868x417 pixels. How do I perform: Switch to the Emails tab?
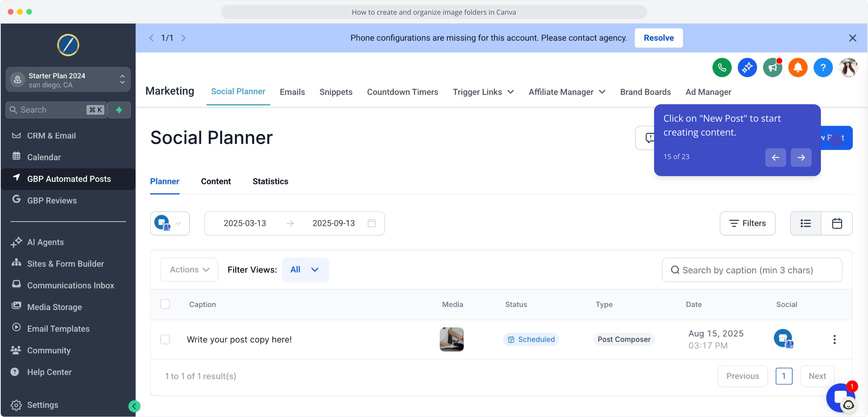click(292, 92)
